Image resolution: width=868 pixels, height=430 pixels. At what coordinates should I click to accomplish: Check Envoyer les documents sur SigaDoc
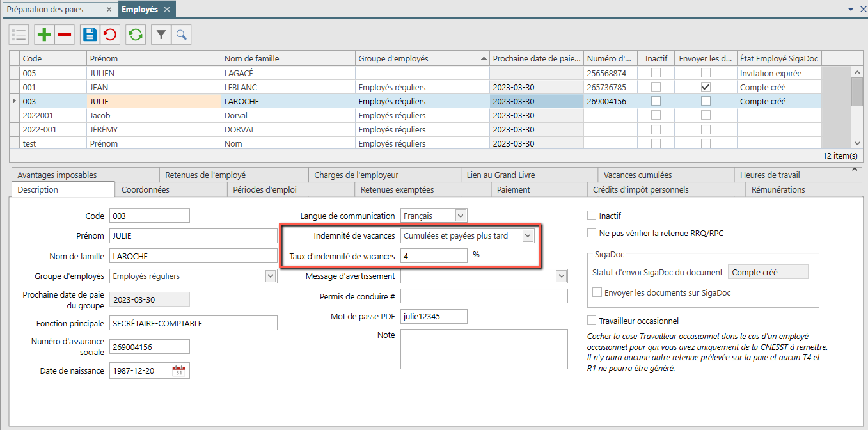point(597,292)
